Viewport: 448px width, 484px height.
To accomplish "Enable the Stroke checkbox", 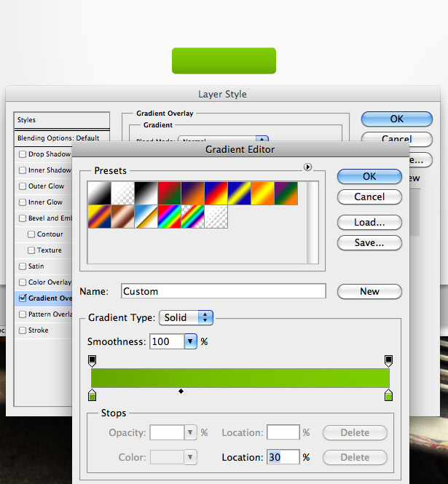I will [x=23, y=330].
